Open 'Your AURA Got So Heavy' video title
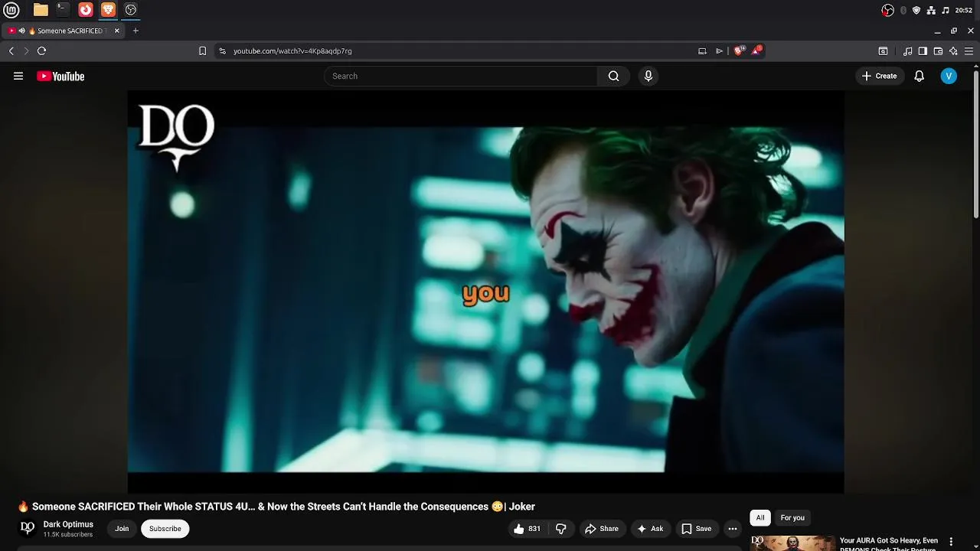Image resolution: width=980 pixels, height=551 pixels. (x=889, y=543)
